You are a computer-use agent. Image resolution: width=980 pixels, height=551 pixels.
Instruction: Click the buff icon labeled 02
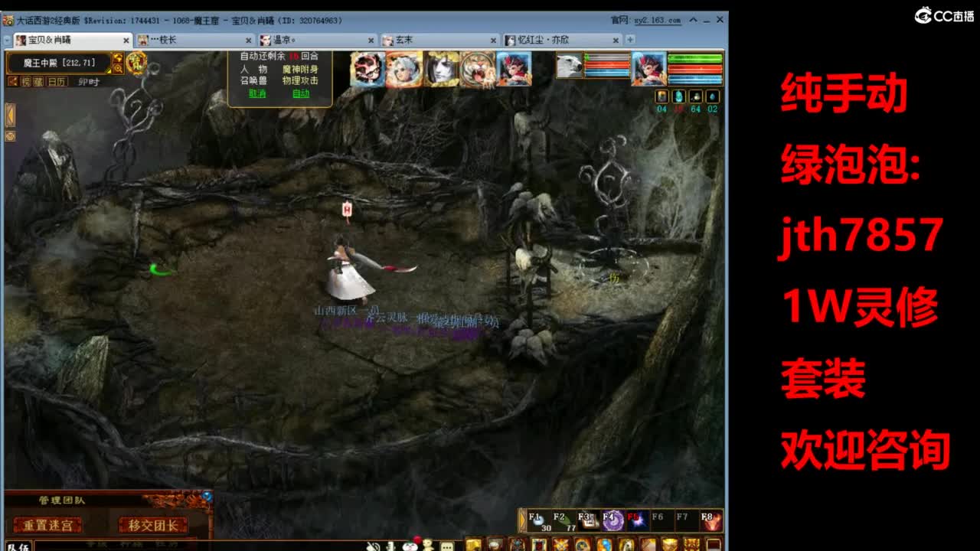click(713, 96)
